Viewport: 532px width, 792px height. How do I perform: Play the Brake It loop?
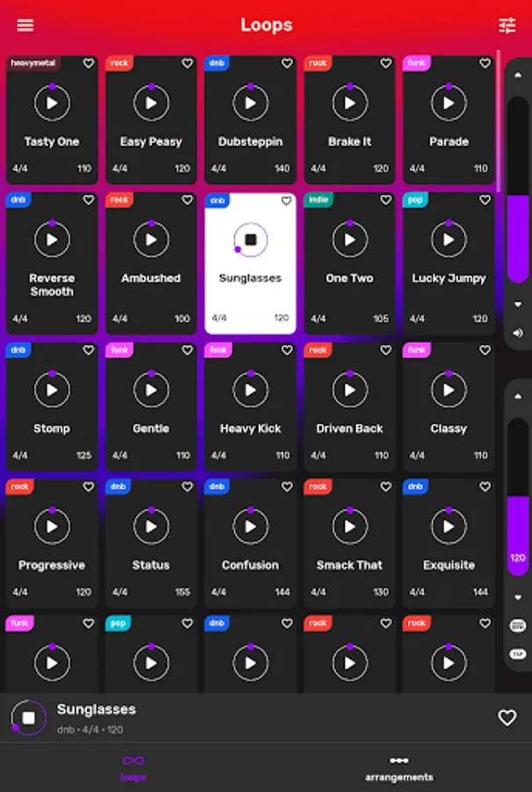350,103
